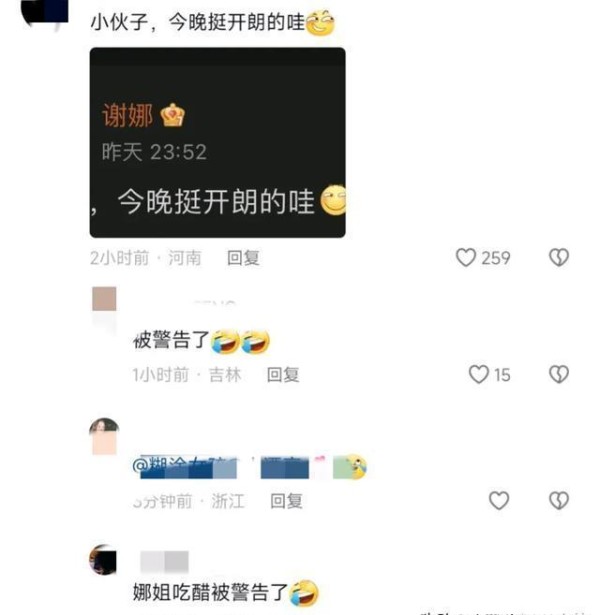The width and height of the screenshot is (600, 615).
Task: Select the comment text 小伙子，今晚挺开朗的哇
Action: 212,22
